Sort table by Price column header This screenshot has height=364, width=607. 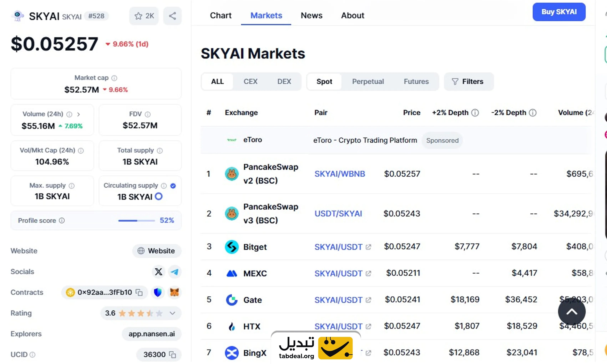pyautogui.click(x=412, y=113)
